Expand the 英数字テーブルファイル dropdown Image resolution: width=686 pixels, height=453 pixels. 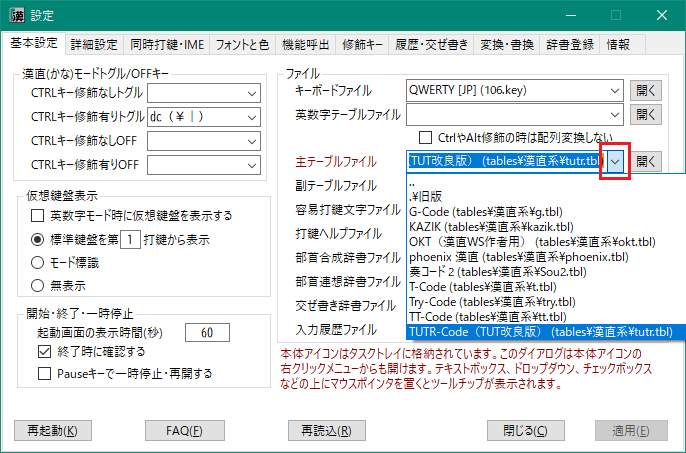pyautogui.click(x=615, y=115)
